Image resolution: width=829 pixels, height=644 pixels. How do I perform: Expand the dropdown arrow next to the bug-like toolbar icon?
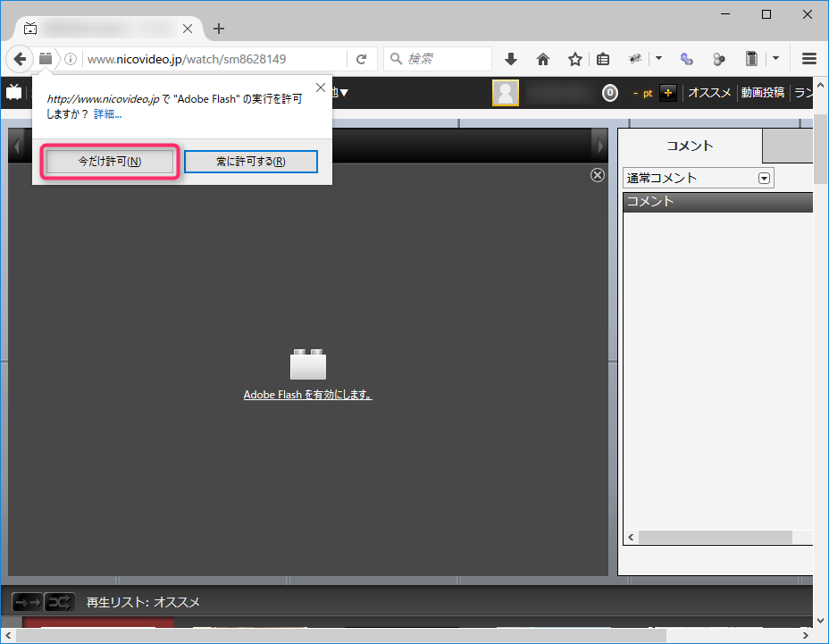pyautogui.click(x=658, y=59)
